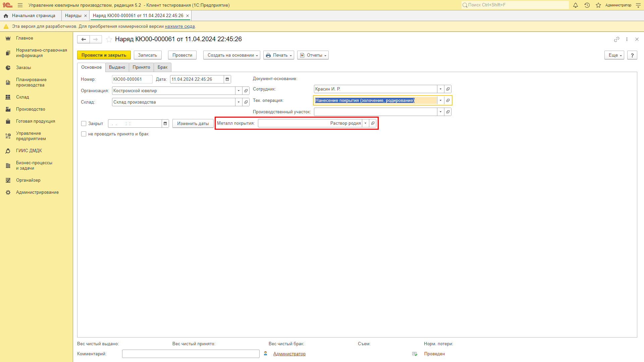The height and width of the screenshot is (362, 644).
Task: Focus the global search field
Action: pyautogui.click(x=515, y=5)
